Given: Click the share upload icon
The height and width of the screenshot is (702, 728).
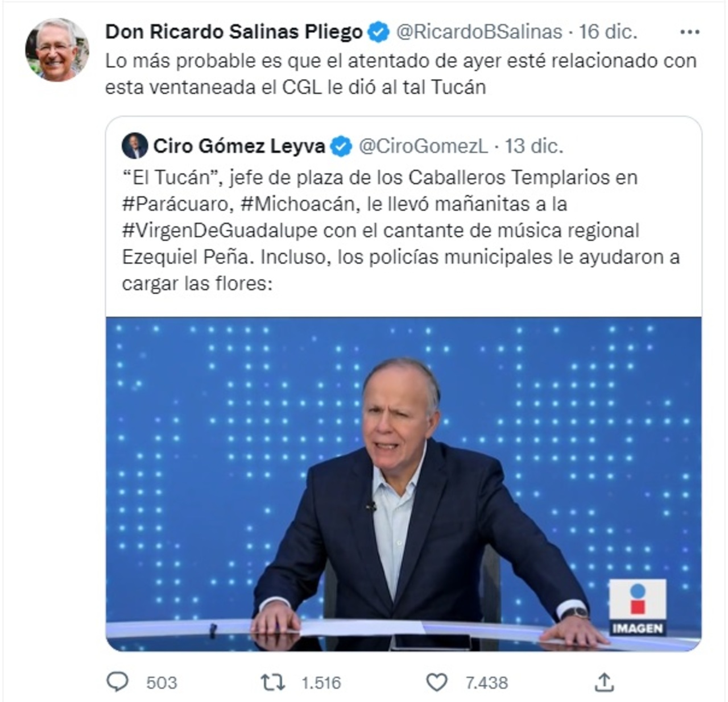Looking at the screenshot, I should click(604, 682).
